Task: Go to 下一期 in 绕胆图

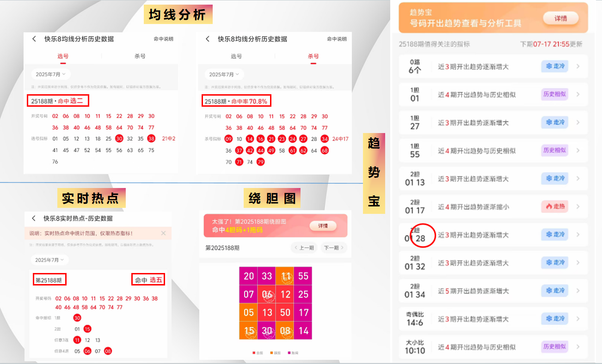Action: coord(334,248)
